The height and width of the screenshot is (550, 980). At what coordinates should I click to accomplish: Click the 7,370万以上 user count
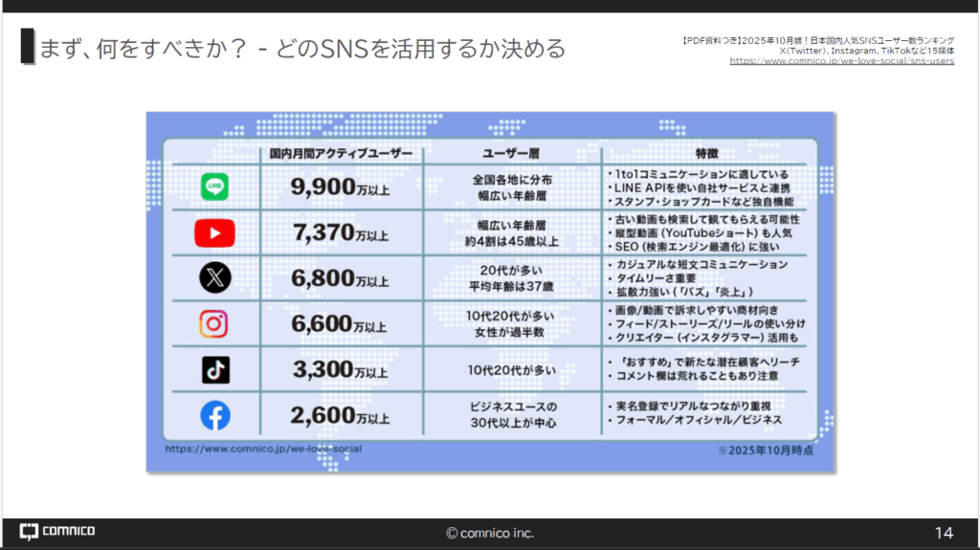[x=341, y=232]
